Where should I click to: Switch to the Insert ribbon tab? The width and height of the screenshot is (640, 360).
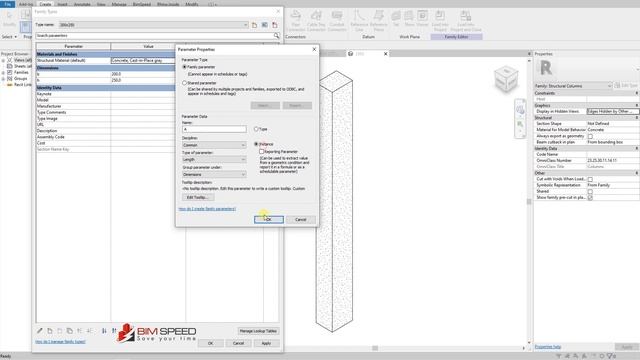tap(62, 4)
